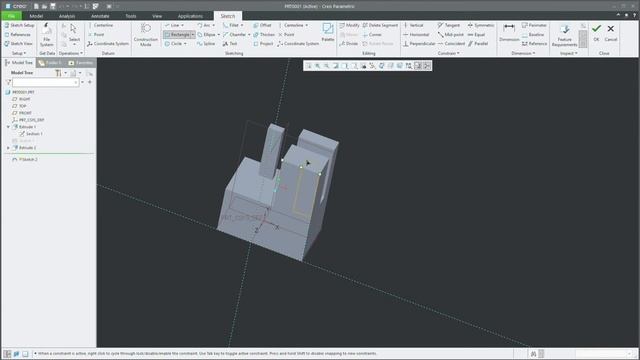Expand the Extrude 2 tree node
This screenshot has height=360, width=640.
(8, 148)
